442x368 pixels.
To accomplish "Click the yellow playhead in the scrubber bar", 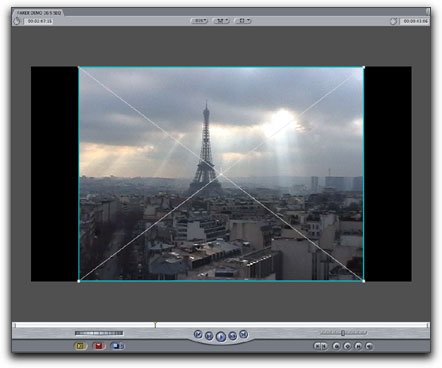I will pos(155,324).
